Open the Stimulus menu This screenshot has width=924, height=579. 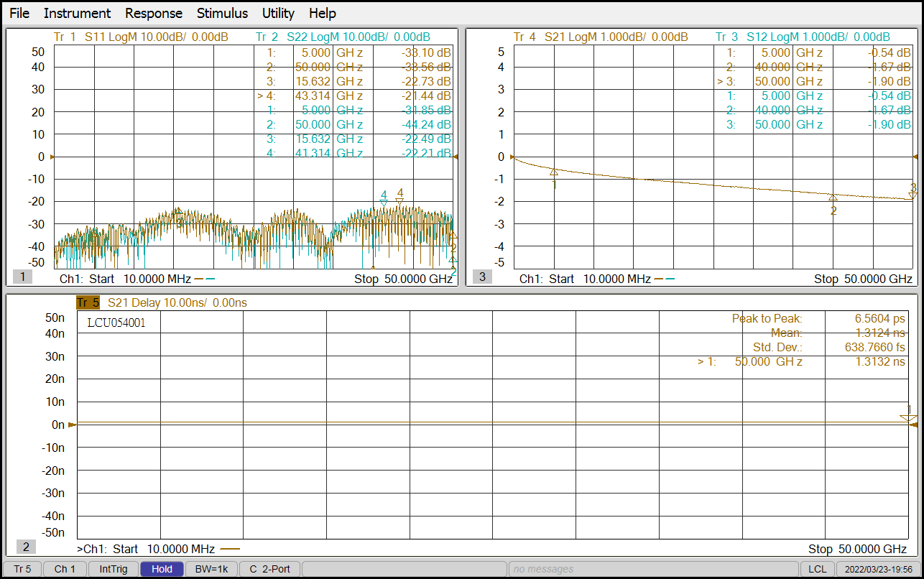[x=222, y=13]
